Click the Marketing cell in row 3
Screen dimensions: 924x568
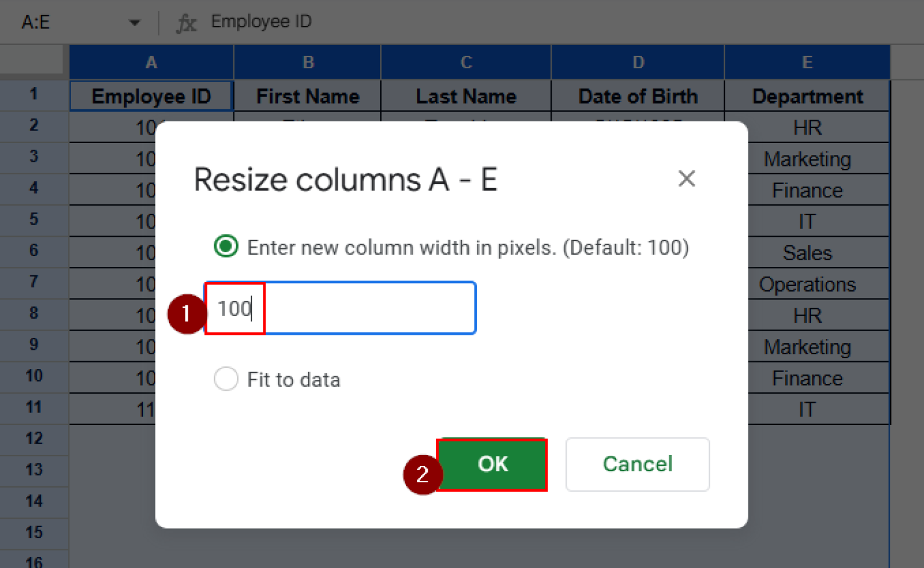click(807, 158)
